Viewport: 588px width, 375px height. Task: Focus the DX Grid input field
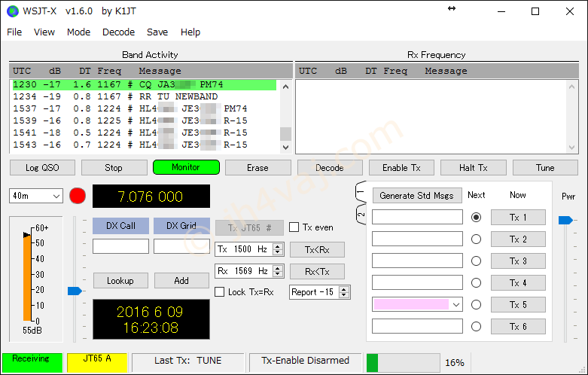(x=181, y=246)
